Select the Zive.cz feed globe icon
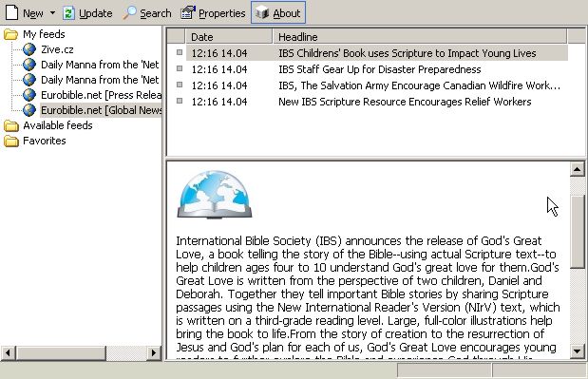The height and width of the screenshot is (379, 588). click(28, 49)
